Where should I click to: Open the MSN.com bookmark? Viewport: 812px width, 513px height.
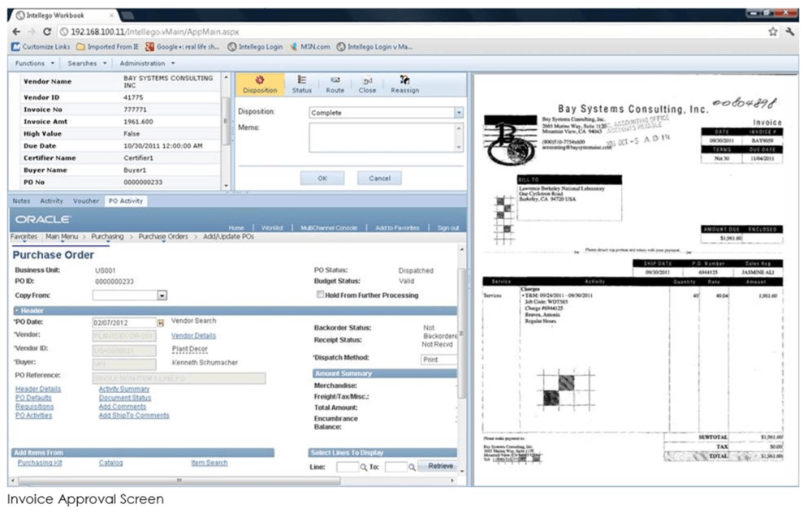(x=309, y=46)
